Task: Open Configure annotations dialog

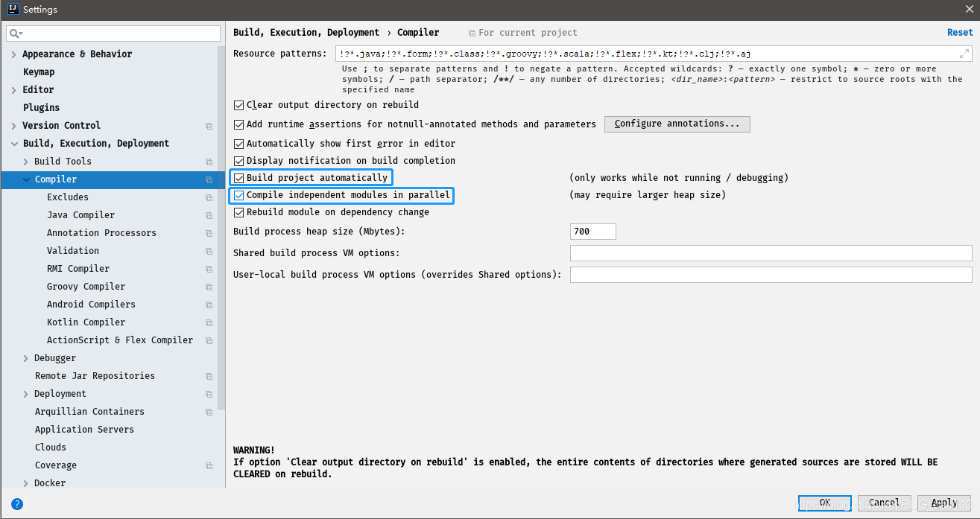Action: (676, 124)
